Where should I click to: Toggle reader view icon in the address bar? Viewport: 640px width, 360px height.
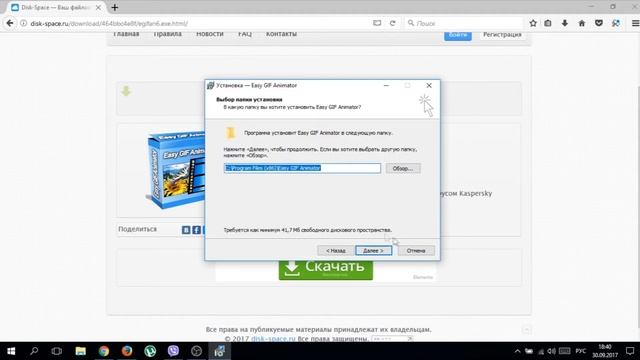point(377,23)
